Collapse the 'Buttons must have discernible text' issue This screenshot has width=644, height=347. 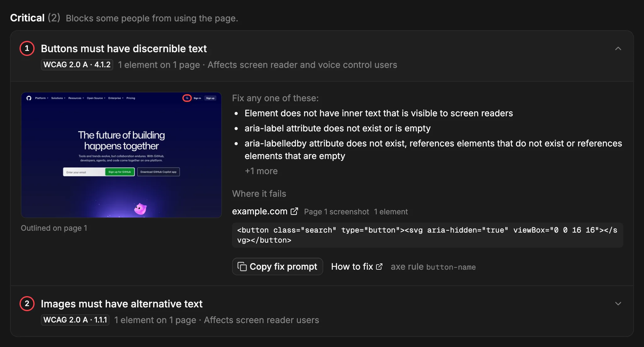pyautogui.click(x=618, y=49)
